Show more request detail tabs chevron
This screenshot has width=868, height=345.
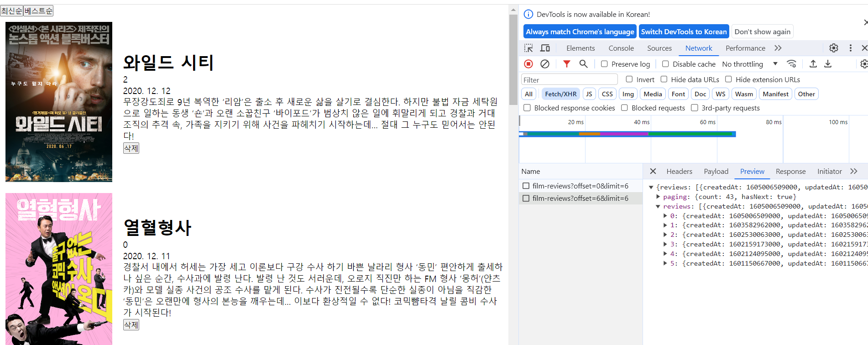coord(854,171)
